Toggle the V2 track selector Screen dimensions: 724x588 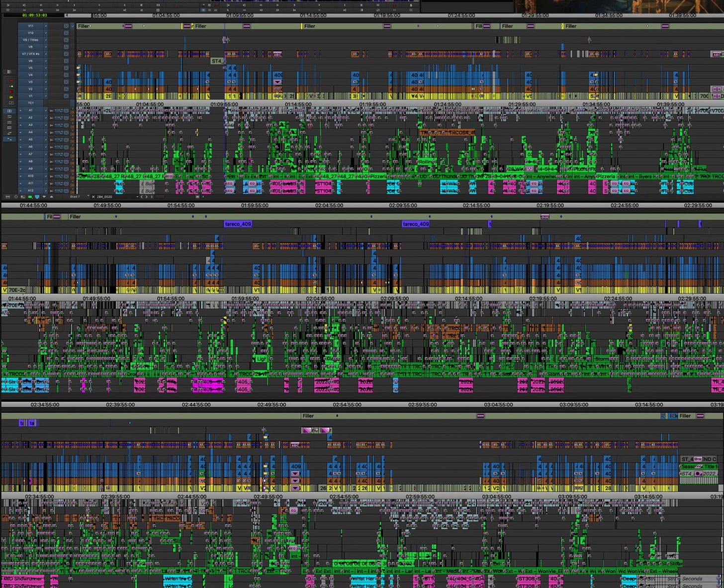point(30,89)
